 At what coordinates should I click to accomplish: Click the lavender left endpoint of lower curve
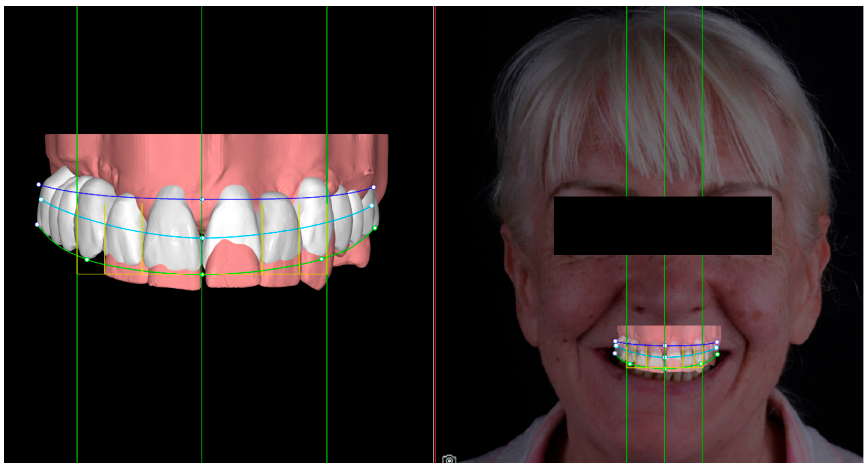[37, 225]
